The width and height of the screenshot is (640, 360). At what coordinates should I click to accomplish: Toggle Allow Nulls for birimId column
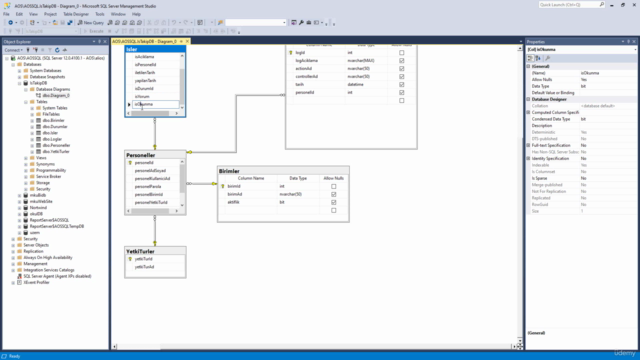pos(334,187)
